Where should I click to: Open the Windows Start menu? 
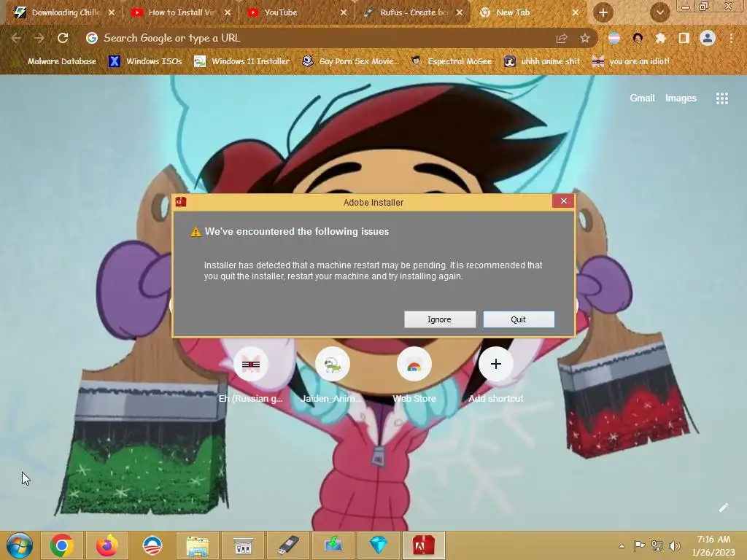point(20,545)
